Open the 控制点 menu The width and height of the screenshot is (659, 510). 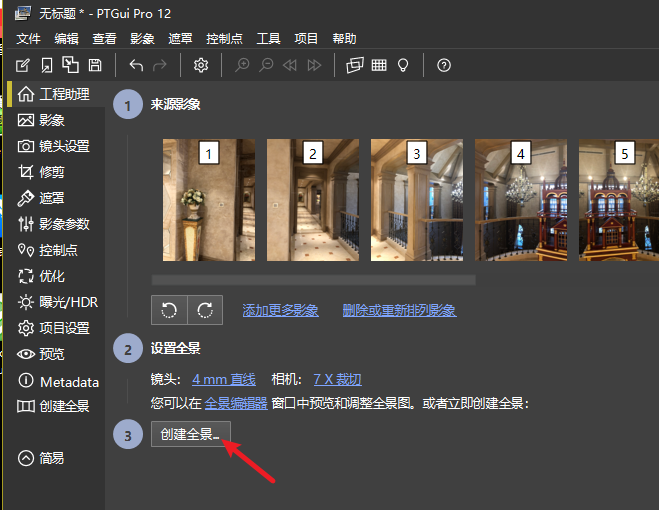pos(224,39)
